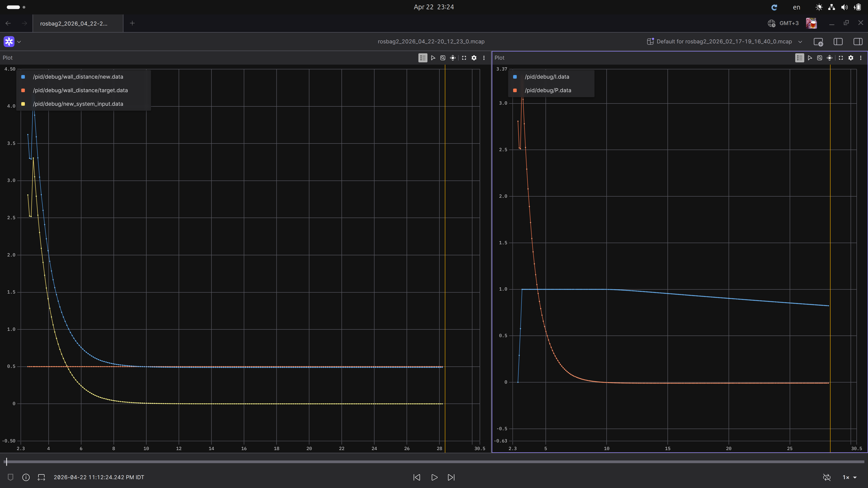Open data source info in the bottom bar
Screen dimensions: 868x488
click(x=26, y=477)
